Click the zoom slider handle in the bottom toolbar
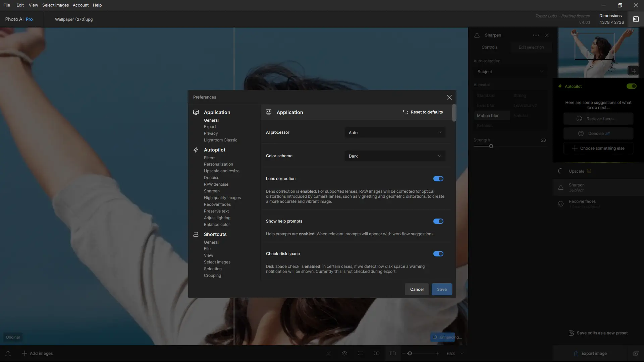This screenshot has height=362, width=644. (410, 353)
